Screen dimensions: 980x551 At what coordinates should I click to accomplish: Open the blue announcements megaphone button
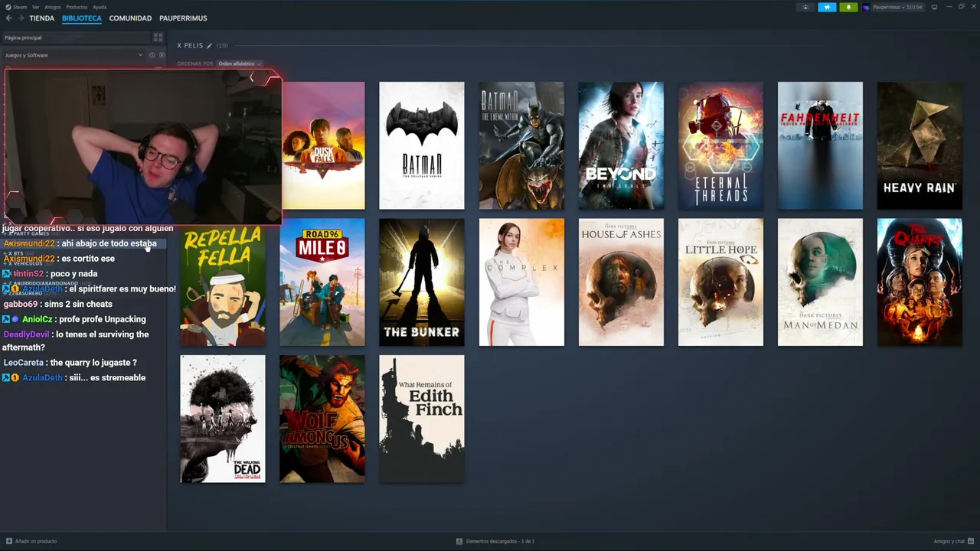tap(827, 7)
